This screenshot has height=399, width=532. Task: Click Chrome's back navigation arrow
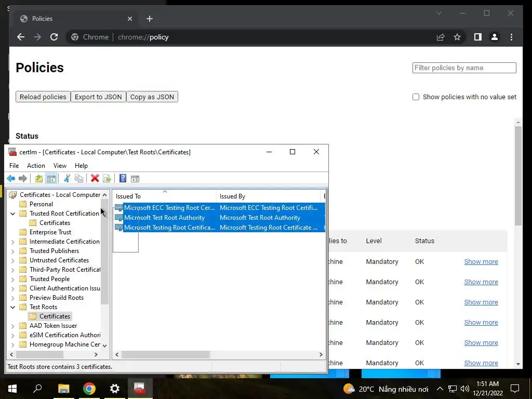(x=21, y=37)
